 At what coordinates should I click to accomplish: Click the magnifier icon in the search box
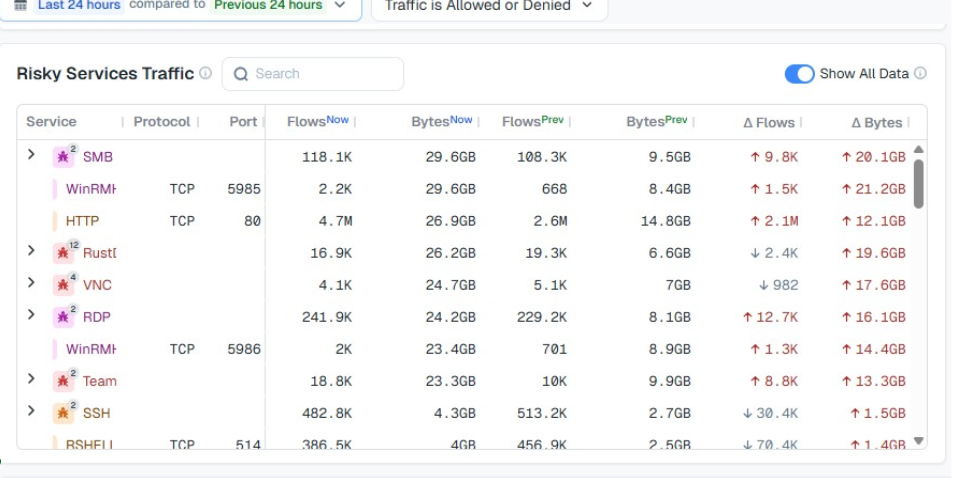[x=241, y=74]
